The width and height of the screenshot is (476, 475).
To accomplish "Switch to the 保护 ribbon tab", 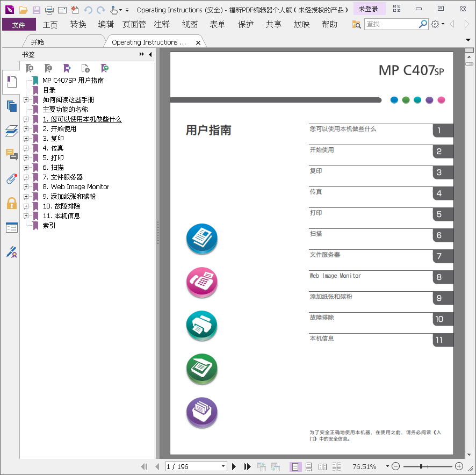I will point(246,25).
